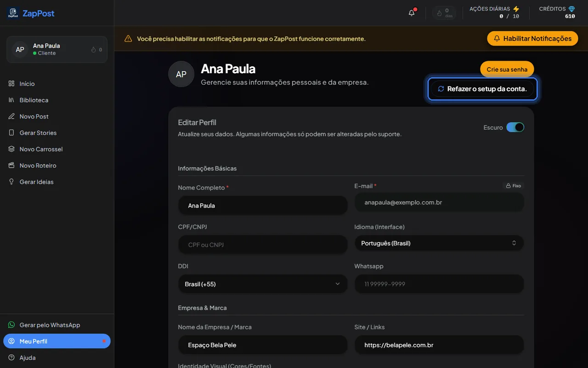Go to Início in the sidebar
This screenshot has height=368, width=588.
tap(57, 84)
